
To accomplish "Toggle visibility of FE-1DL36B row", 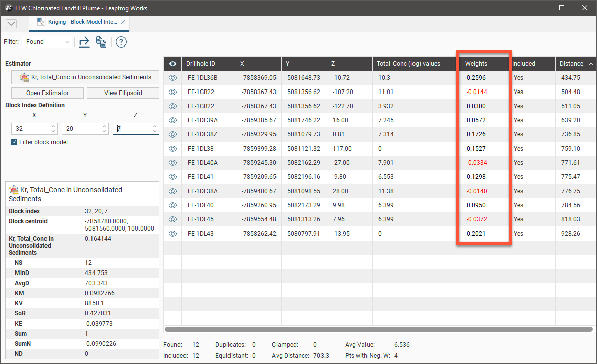I will tap(173, 78).
